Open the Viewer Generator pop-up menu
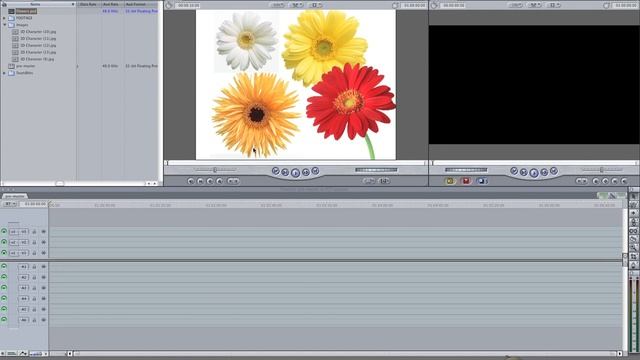Image resolution: width=640 pixels, height=360 pixels. 384,181
